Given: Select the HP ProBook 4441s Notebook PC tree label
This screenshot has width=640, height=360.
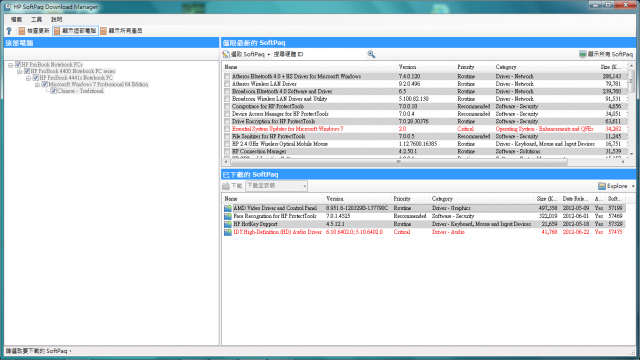Looking at the screenshot, I should pos(76,78).
